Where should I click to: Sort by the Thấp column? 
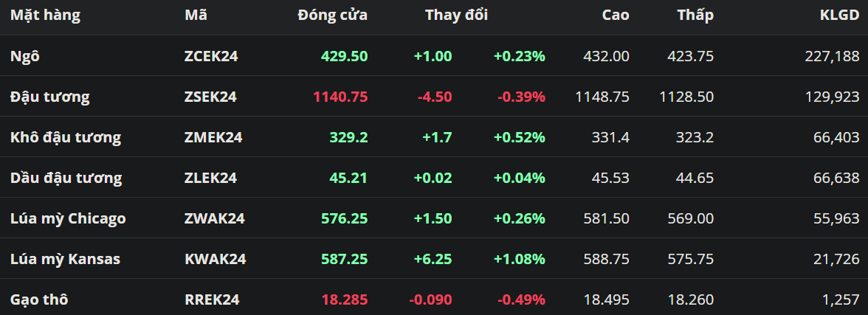(x=695, y=15)
